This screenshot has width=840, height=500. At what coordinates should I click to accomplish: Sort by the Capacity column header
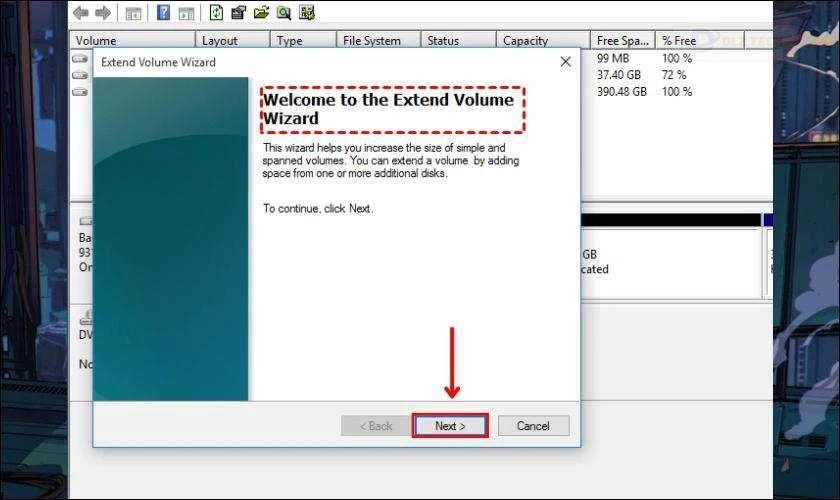(544, 40)
